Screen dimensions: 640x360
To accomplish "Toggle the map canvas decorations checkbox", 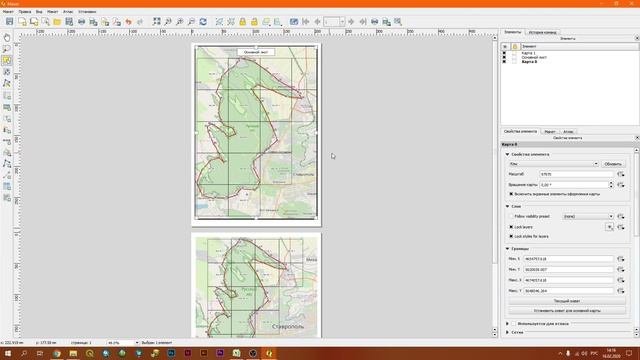I will [511, 194].
